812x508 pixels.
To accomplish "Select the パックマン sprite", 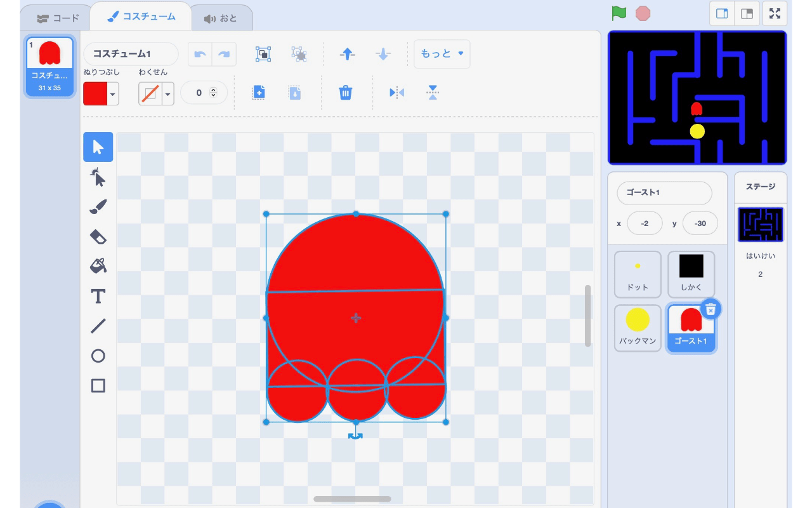I will [x=638, y=328].
